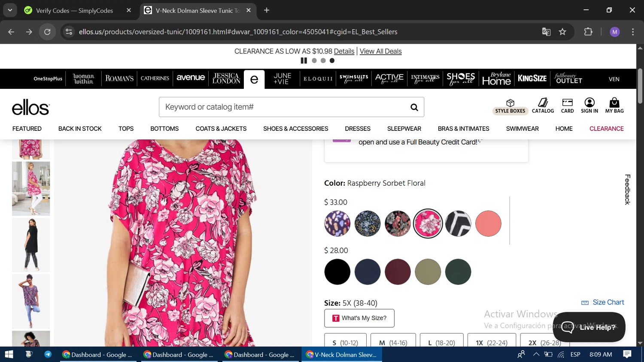644x362 pixels.
Task: Click the translate page icon
Action: [546, 32]
